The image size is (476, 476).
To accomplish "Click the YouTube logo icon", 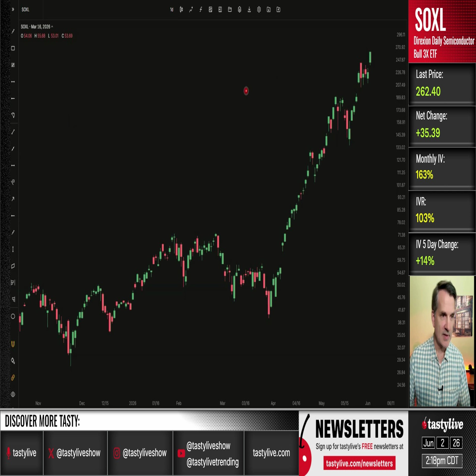I will [x=181, y=453].
